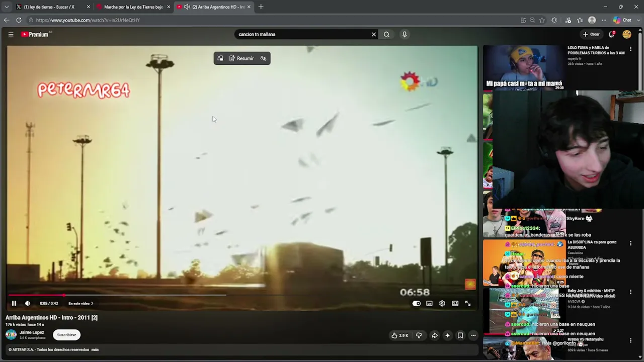Open Jaime Lopez channel avatar
This screenshot has width=644, height=362.
tap(11, 335)
